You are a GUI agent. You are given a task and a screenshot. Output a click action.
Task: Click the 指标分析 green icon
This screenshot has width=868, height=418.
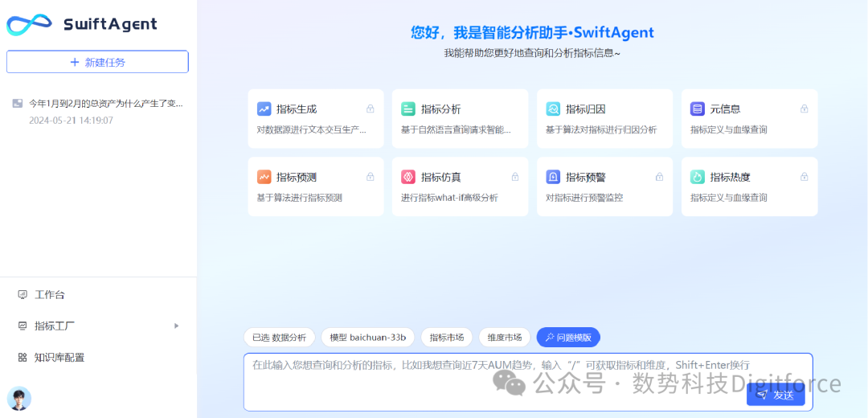coord(408,109)
